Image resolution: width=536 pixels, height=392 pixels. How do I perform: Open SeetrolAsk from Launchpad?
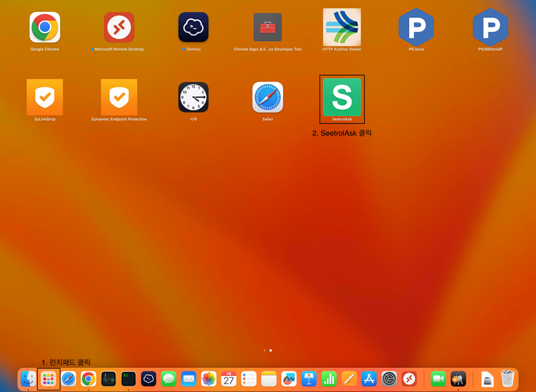click(341, 97)
